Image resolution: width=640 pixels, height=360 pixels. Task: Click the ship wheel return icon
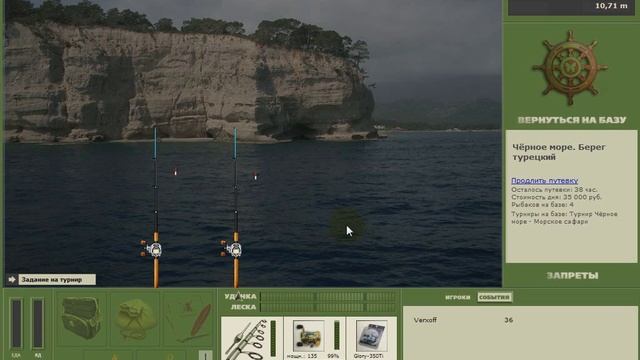[570, 68]
